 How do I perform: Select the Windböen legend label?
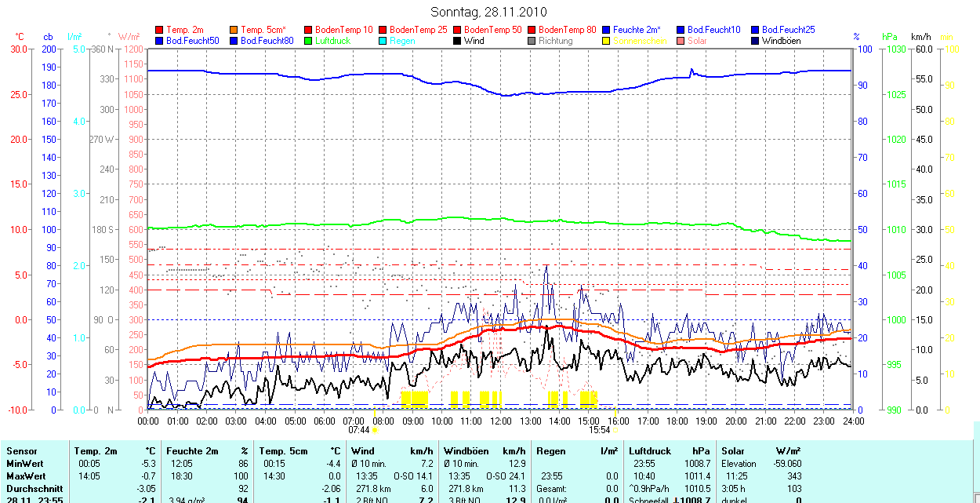781,41
